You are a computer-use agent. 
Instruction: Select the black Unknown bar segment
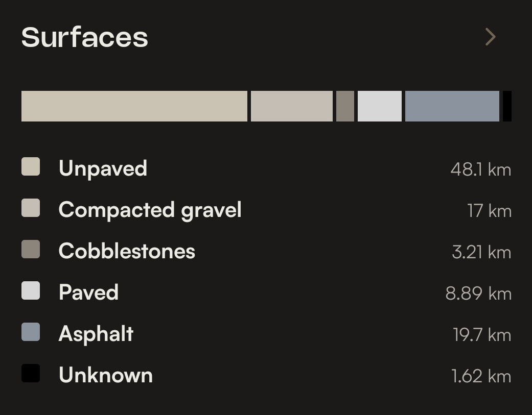click(x=507, y=106)
